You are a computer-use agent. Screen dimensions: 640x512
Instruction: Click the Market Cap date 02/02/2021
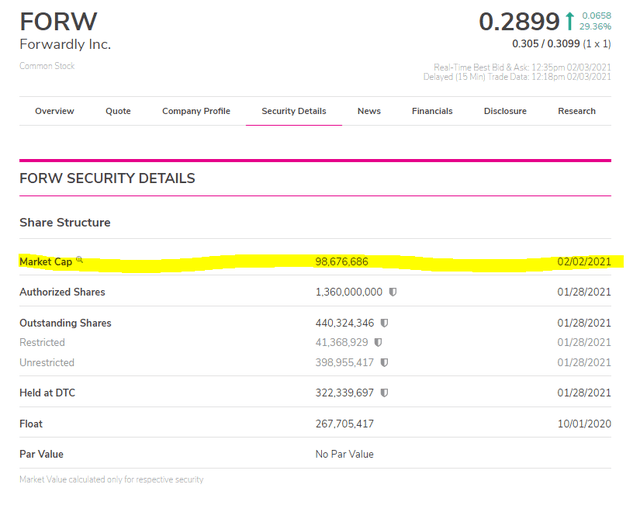584,262
